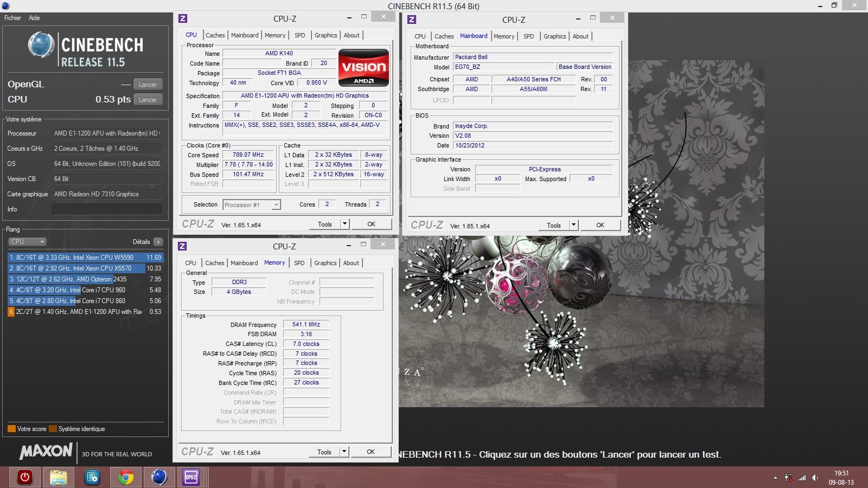Viewport: 868px width, 488px height.
Task: Select AMD Opteron 2435 ranking row
Action: coord(85,279)
